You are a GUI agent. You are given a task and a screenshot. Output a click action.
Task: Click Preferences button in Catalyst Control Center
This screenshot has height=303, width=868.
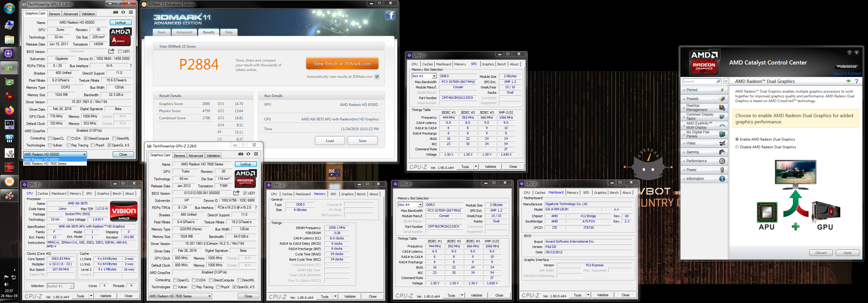tap(847, 67)
